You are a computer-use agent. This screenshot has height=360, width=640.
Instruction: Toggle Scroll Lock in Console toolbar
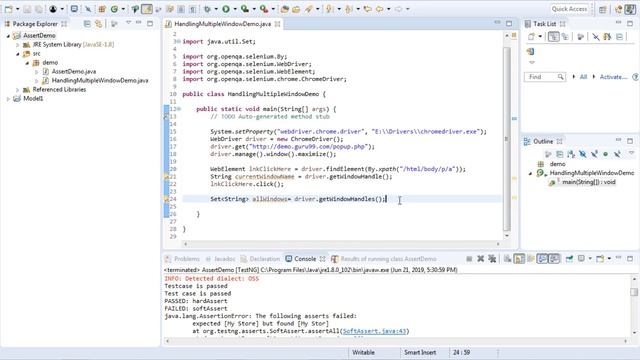click(x=519, y=259)
